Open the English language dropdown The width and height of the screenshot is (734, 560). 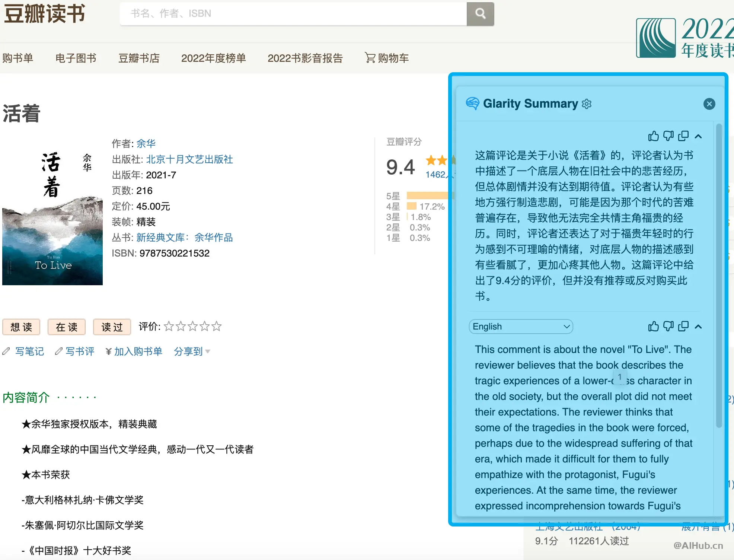521,327
